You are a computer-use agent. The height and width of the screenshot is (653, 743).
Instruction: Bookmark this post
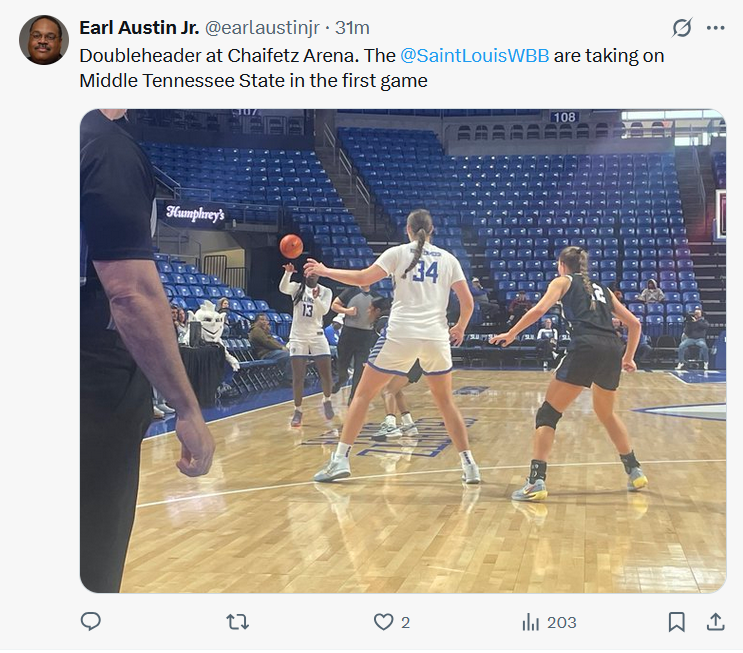[x=676, y=622]
